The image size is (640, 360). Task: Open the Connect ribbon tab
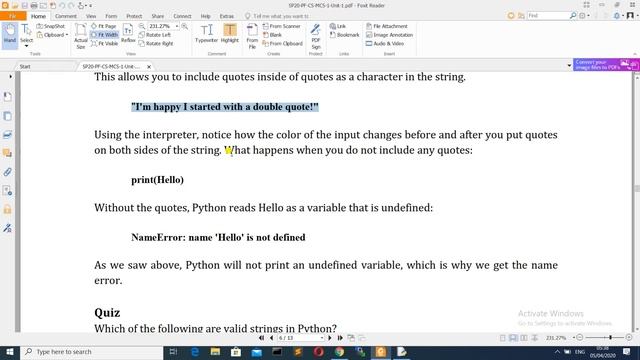click(182, 16)
